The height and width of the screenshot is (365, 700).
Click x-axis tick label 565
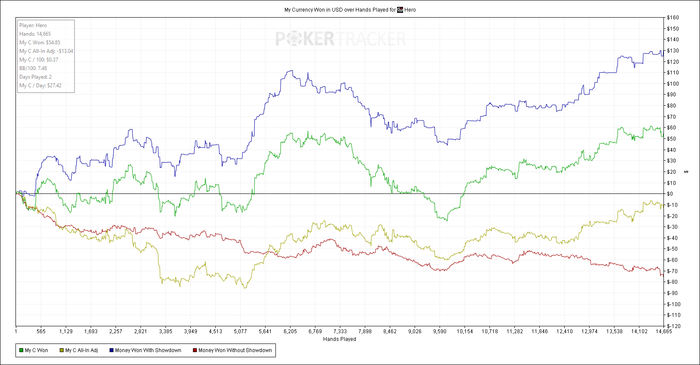click(x=41, y=332)
